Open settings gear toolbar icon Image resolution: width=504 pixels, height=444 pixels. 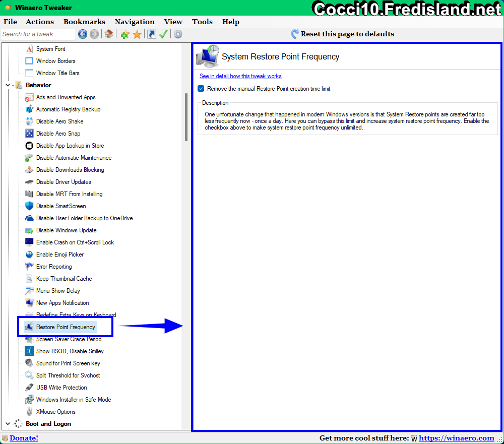[178, 34]
